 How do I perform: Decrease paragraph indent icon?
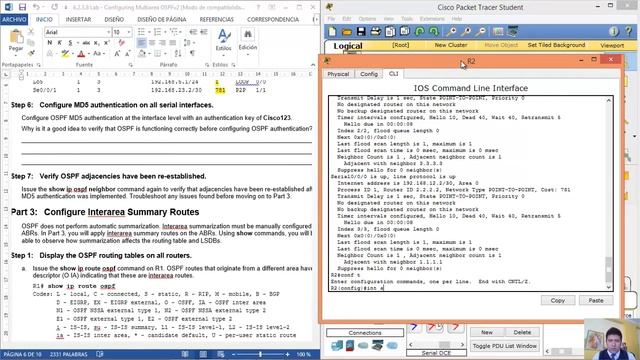tap(193, 32)
